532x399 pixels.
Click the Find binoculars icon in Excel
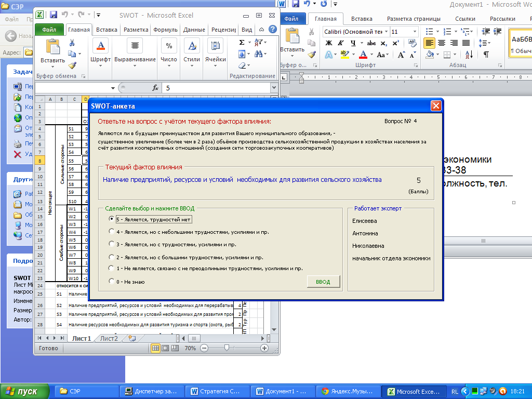point(259,54)
